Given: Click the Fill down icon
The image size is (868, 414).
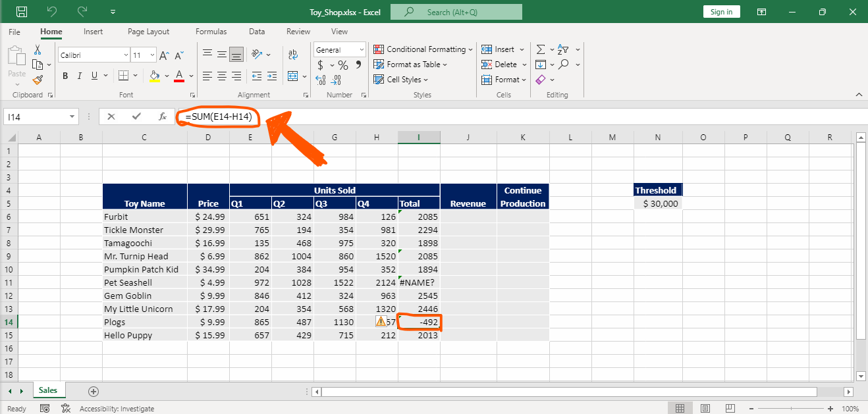Looking at the screenshot, I should (541, 65).
